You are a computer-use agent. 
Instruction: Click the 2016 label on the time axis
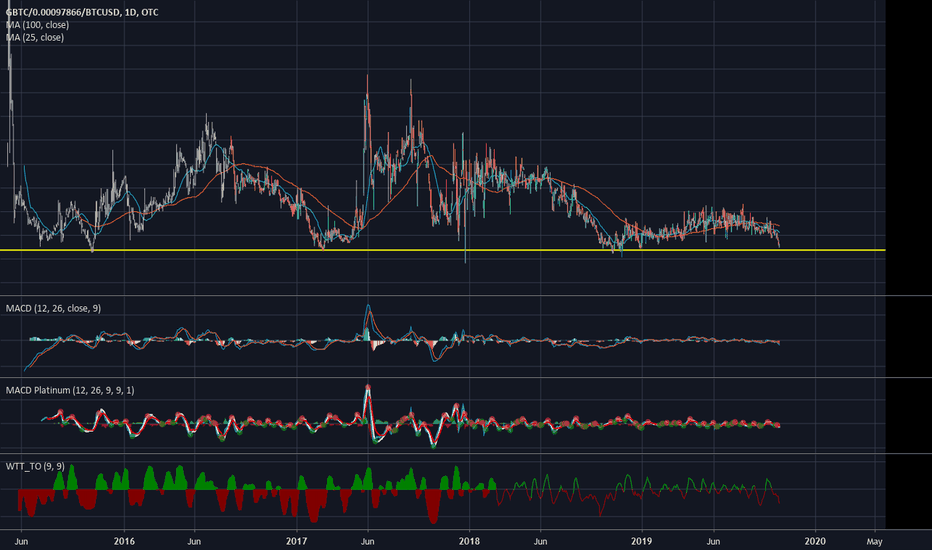[x=124, y=541]
